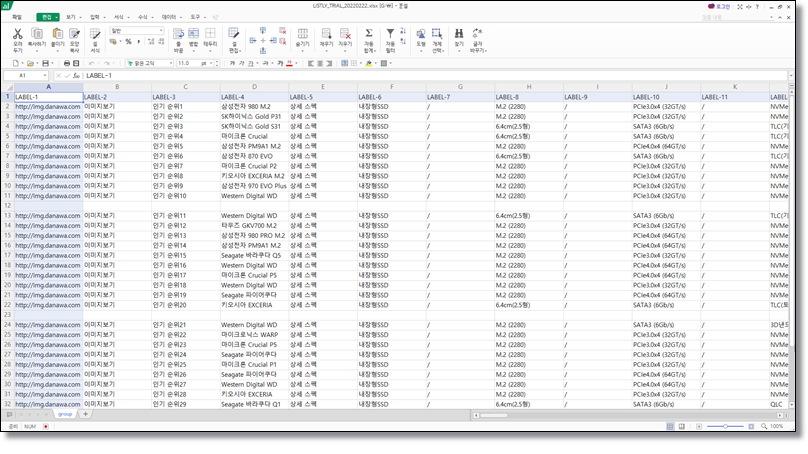The width and height of the screenshot is (808, 454).
Task: Click the AutoSum sigma icon
Action: [369, 33]
